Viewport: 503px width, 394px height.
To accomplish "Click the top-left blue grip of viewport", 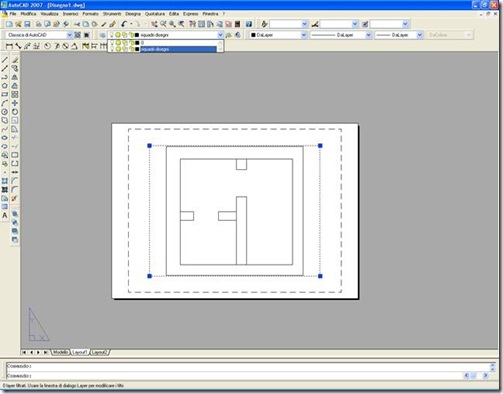I will 149,146.
